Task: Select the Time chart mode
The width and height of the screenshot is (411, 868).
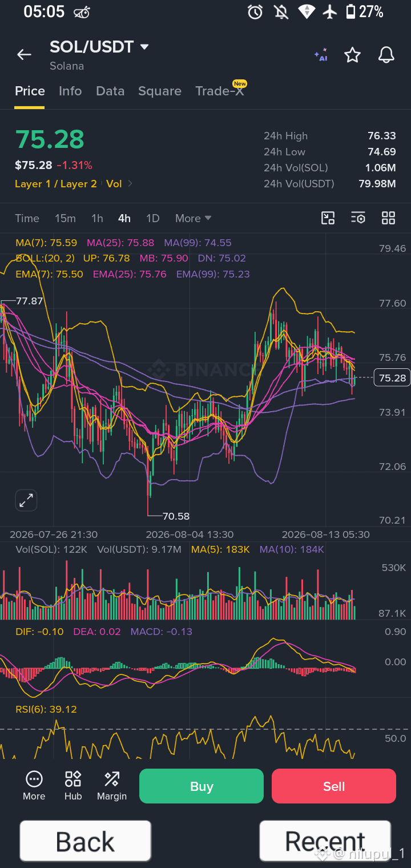Action: [27, 218]
